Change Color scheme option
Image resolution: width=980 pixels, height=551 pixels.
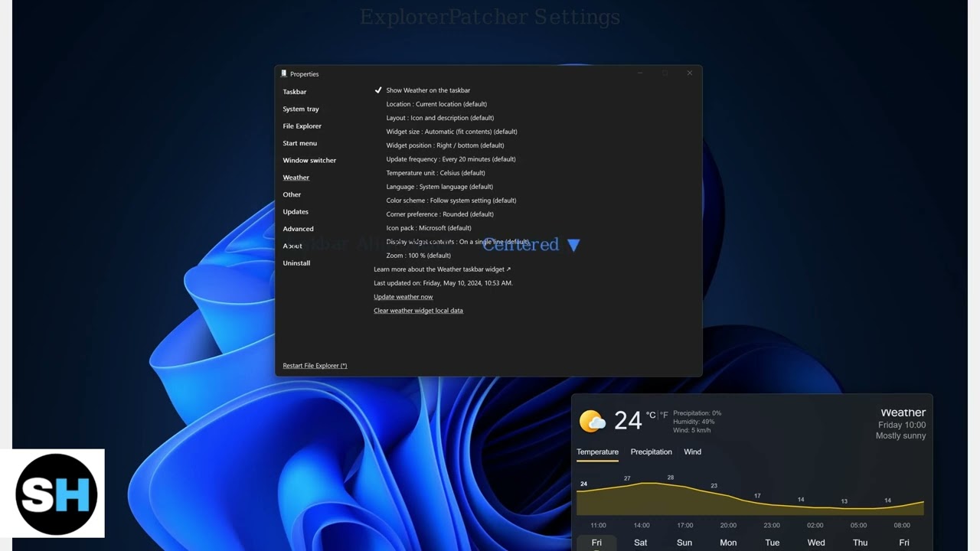(451, 201)
